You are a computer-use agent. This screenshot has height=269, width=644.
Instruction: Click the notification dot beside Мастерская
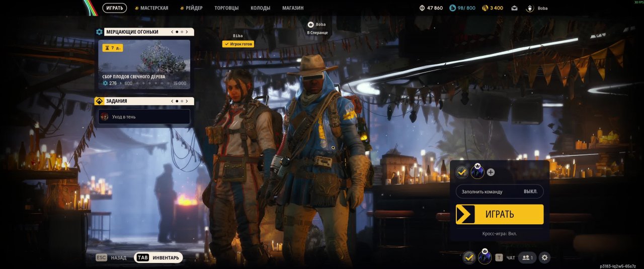(137, 8)
